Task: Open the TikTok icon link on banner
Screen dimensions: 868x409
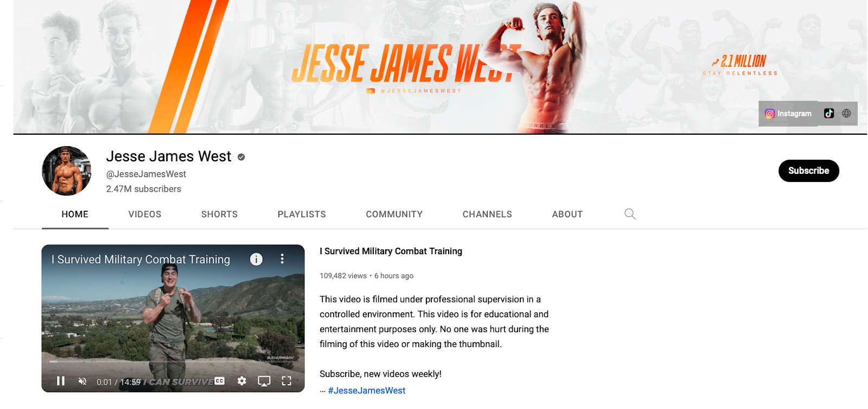Action: 829,114
